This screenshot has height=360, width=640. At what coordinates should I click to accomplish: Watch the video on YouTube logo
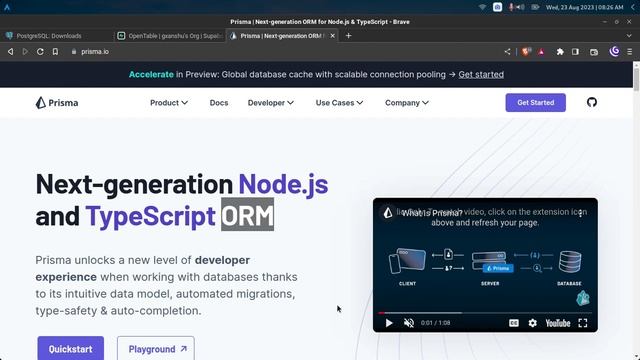tap(558, 323)
